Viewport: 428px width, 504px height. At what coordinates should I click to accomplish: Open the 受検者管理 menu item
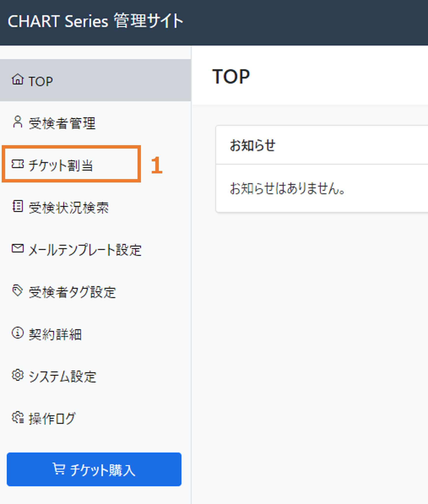click(x=95, y=123)
